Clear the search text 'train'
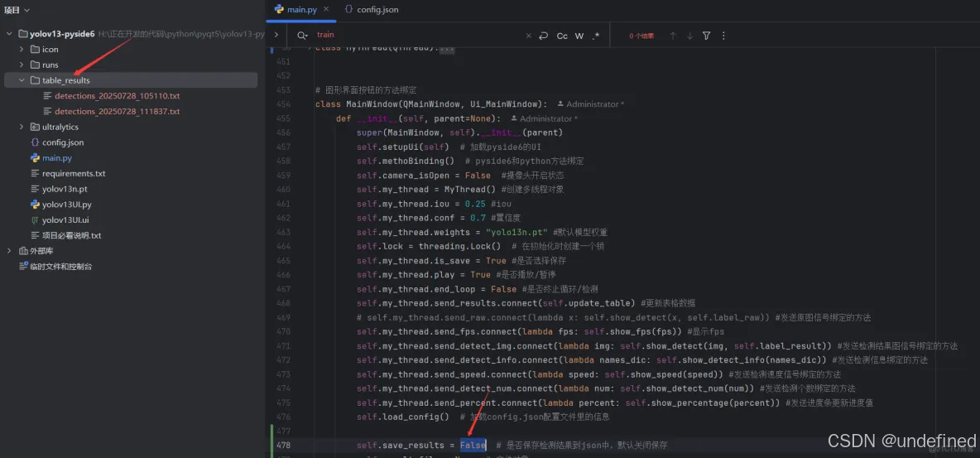980x458 pixels. click(528, 36)
